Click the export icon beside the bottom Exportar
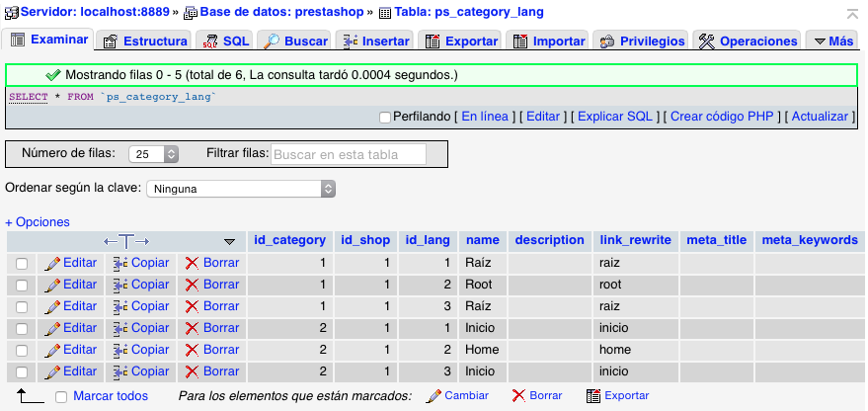 (x=593, y=396)
